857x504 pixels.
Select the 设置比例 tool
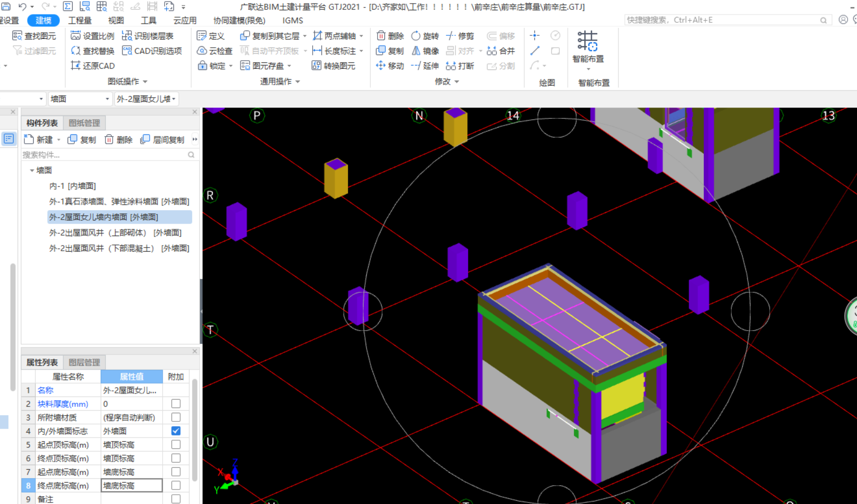pyautogui.click(x=92, y=36)
